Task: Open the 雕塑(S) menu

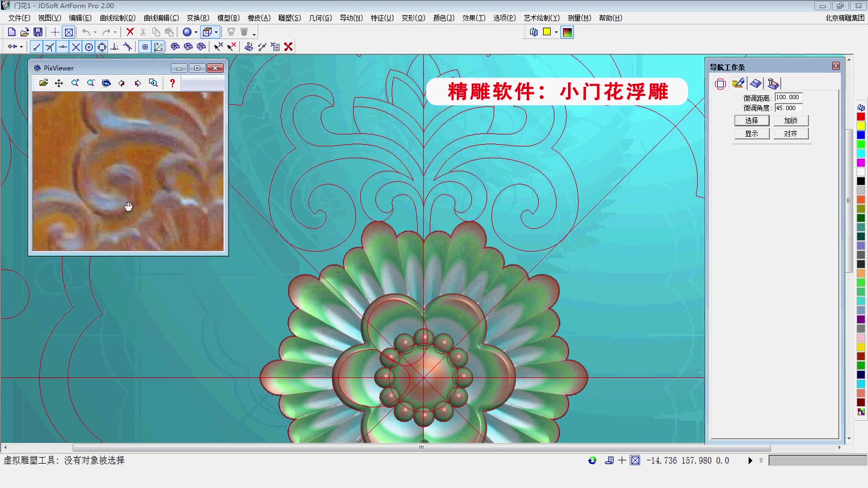Action: [x=290, y=18]
